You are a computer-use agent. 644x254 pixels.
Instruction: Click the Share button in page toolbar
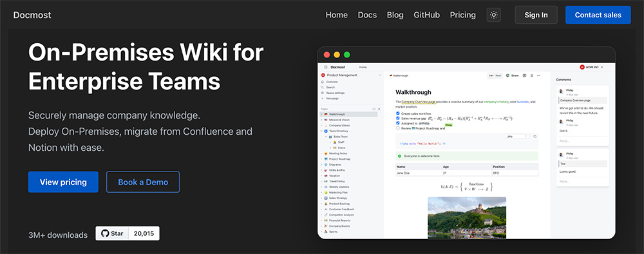tap(512, 75)
